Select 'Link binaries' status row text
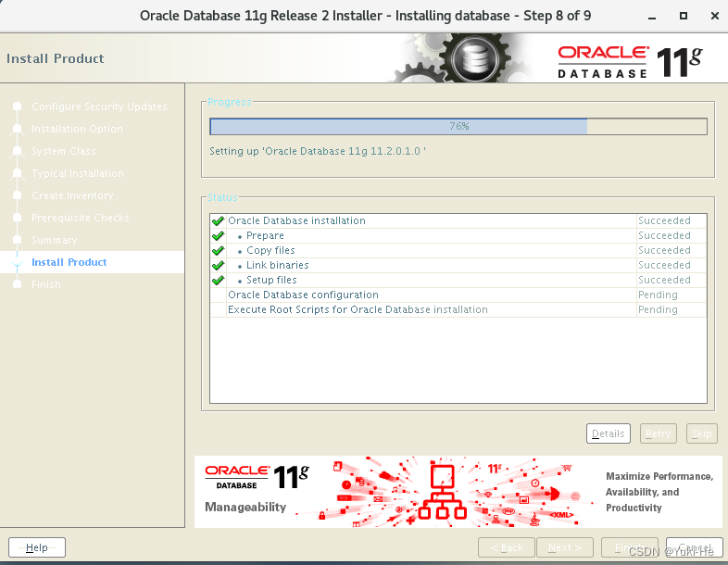Screen dimensions: 728x565 pos(278,265)
